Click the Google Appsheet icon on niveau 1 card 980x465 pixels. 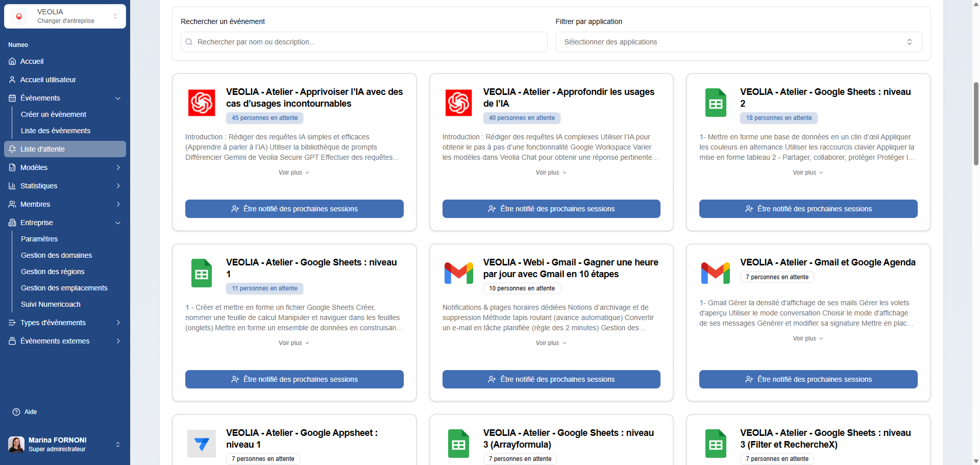coord(202,444)
